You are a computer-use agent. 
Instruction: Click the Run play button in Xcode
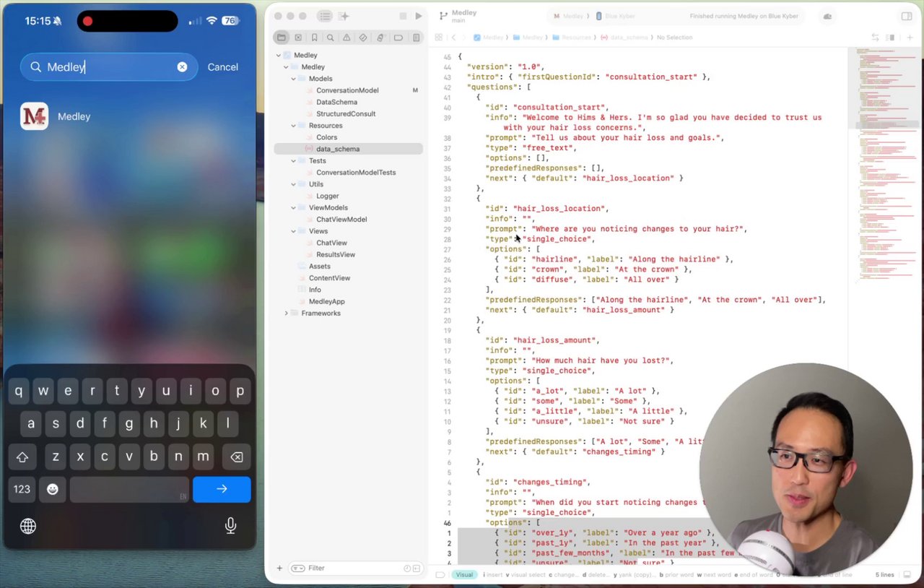click(x=419, y=16)
